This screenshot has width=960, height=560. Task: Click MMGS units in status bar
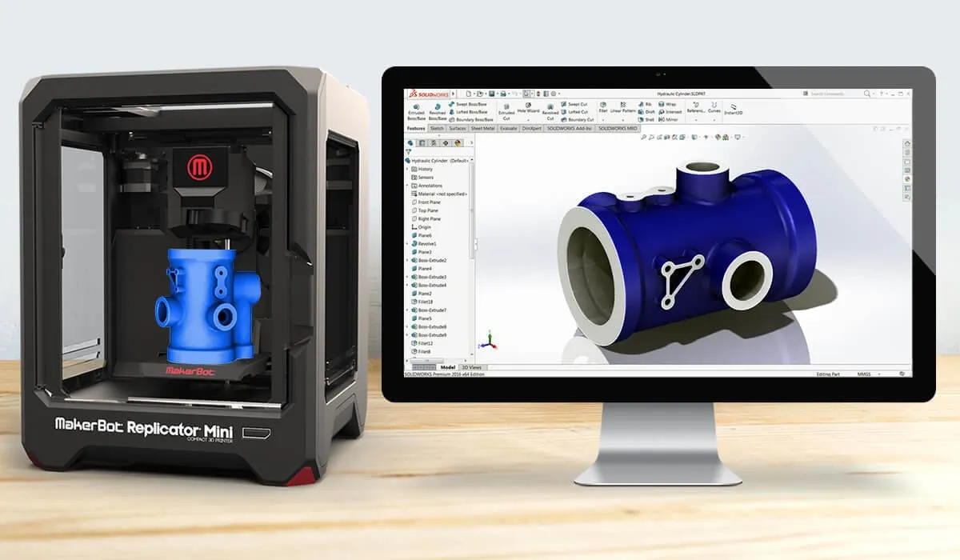(x=864, y=374)
